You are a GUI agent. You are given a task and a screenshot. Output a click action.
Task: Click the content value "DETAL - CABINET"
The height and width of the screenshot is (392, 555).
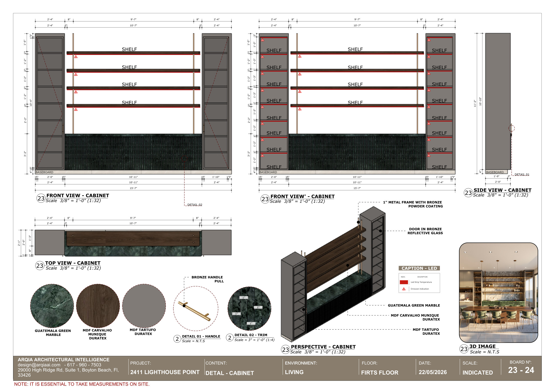point(230,373)
